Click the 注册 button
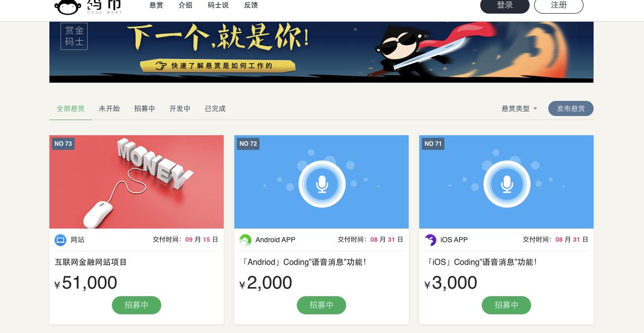The width and height of the screenshot is (644, 333). [x=559, y=5]
